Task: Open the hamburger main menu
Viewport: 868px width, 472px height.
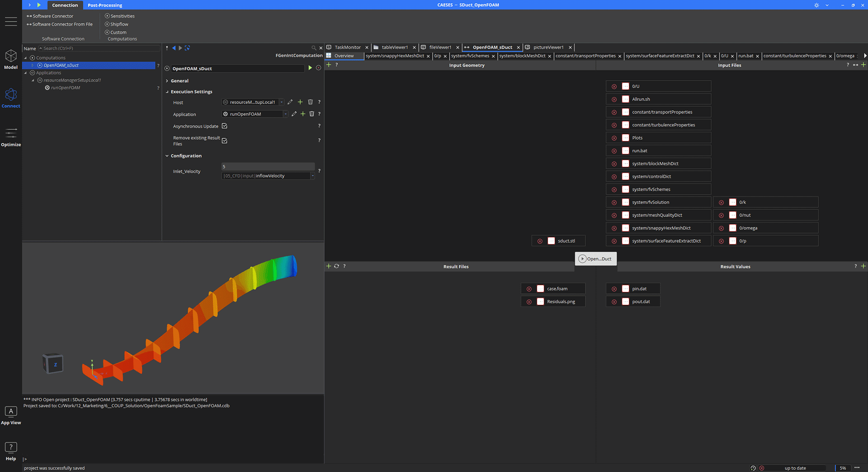Action: point(11,21)
